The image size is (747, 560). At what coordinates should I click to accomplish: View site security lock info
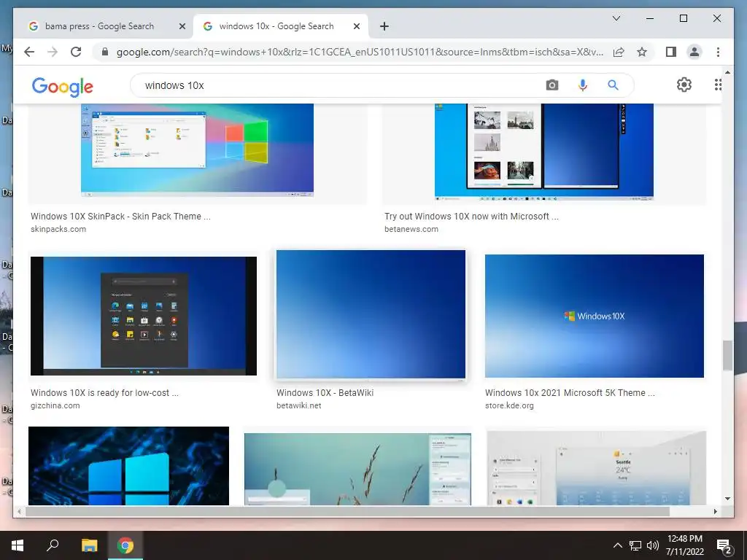click(105, 52)
